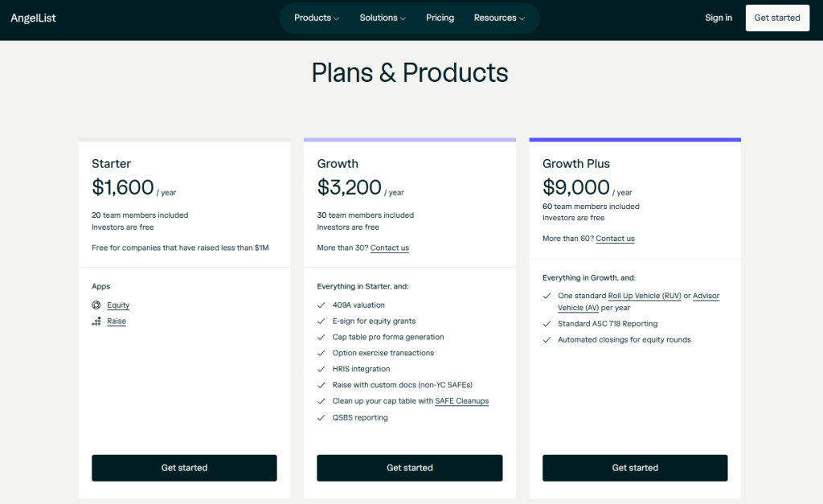Click Get started under Starter plan

pyautogui.click(x=184, y=468)
